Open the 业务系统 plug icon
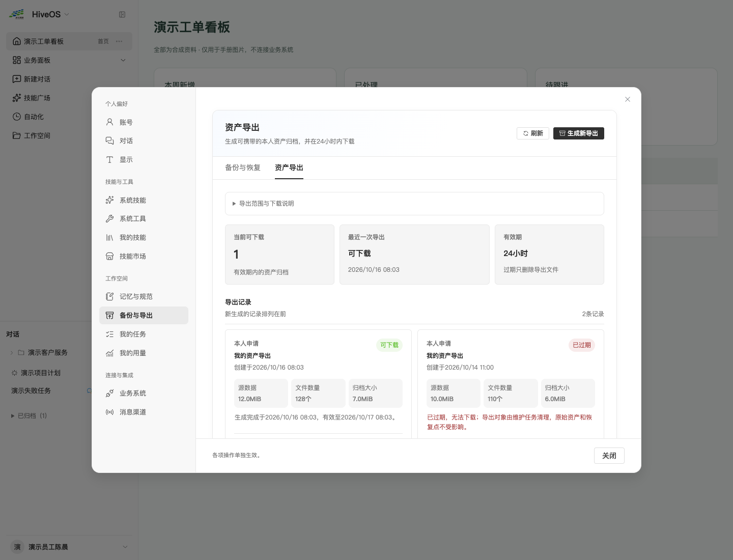Image resolution: width=733 pixels, height=560 pixels. point(109,394)
